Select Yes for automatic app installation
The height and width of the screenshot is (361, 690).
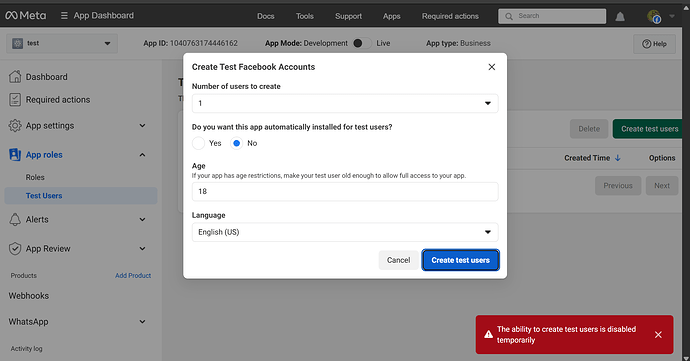pyautogui.click(x=198, y=143)
